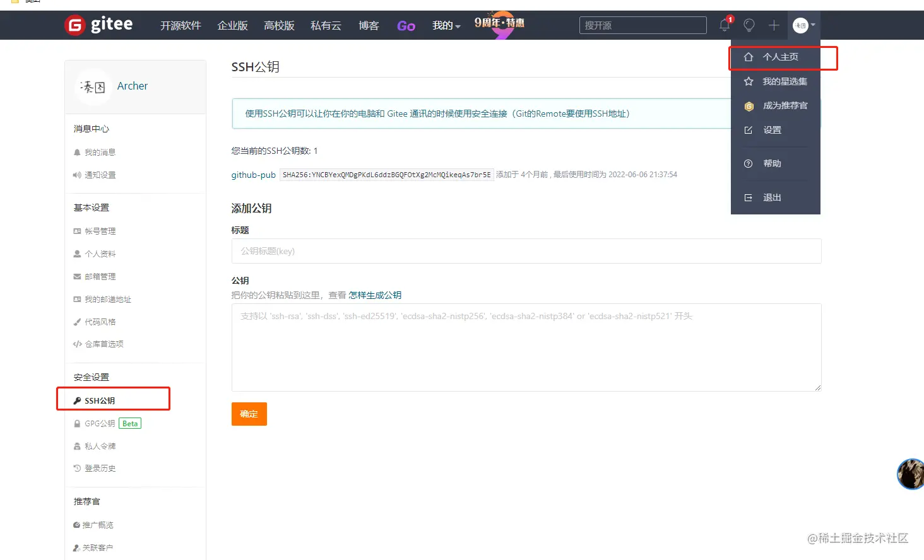Click the Go link in the navbar
The image size is (924, 560).
pos(406,26)
